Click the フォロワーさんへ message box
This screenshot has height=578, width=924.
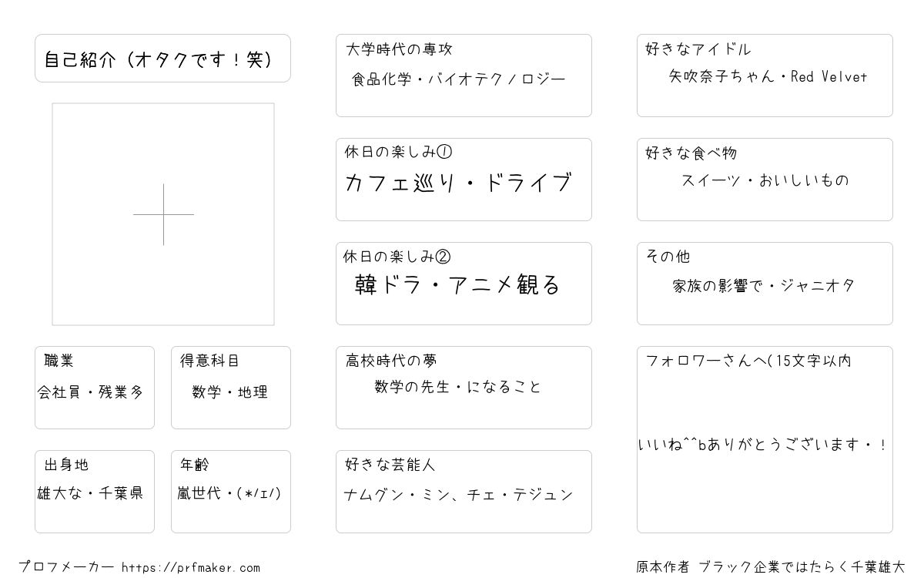765,439
